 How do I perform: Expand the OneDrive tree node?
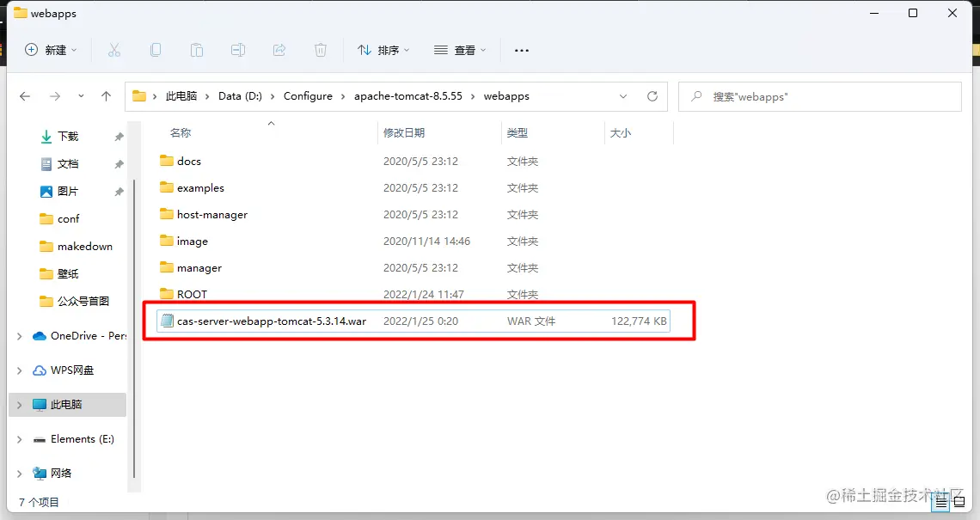(x=20, y=336)
